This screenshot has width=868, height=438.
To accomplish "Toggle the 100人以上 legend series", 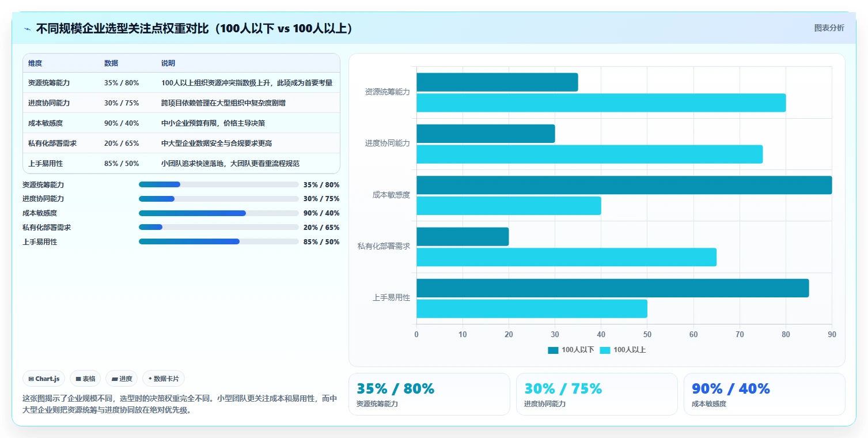I will [623, 350].
